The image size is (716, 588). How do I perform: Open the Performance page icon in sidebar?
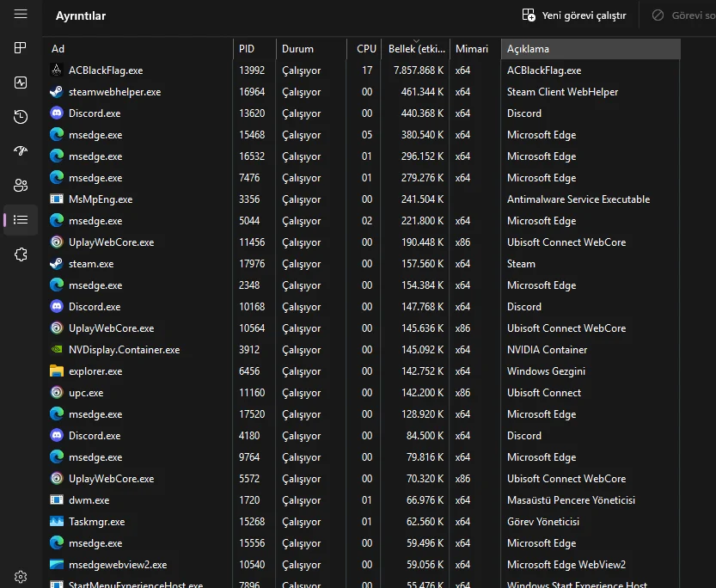[21, 83]
